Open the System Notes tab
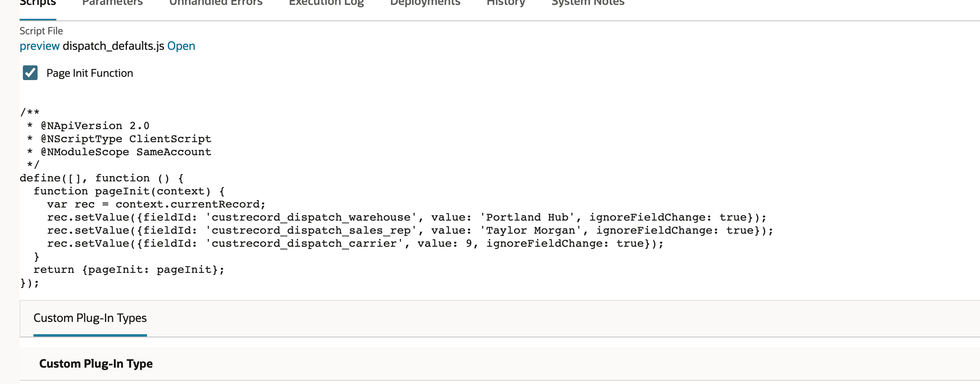The width and height of the screenshot is (980, 384). coord(588,3)
